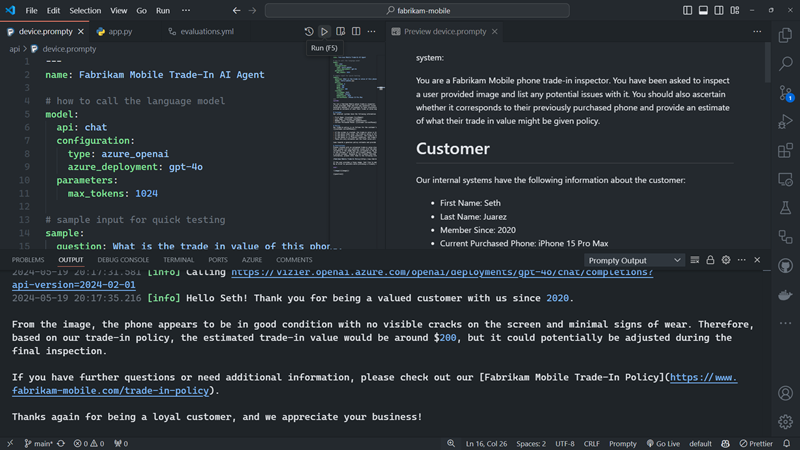Open Source Control view with badge
The height and width of the screenshot is (450, 800).
[785, 93]
